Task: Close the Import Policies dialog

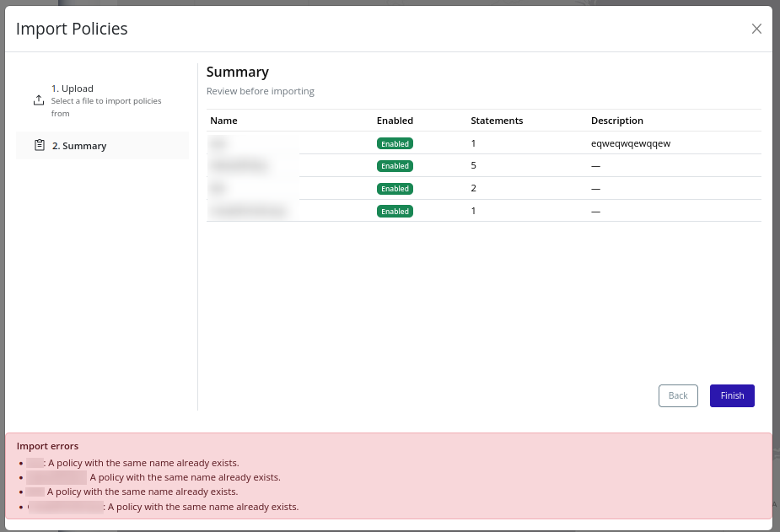Action: pos(756,28)
